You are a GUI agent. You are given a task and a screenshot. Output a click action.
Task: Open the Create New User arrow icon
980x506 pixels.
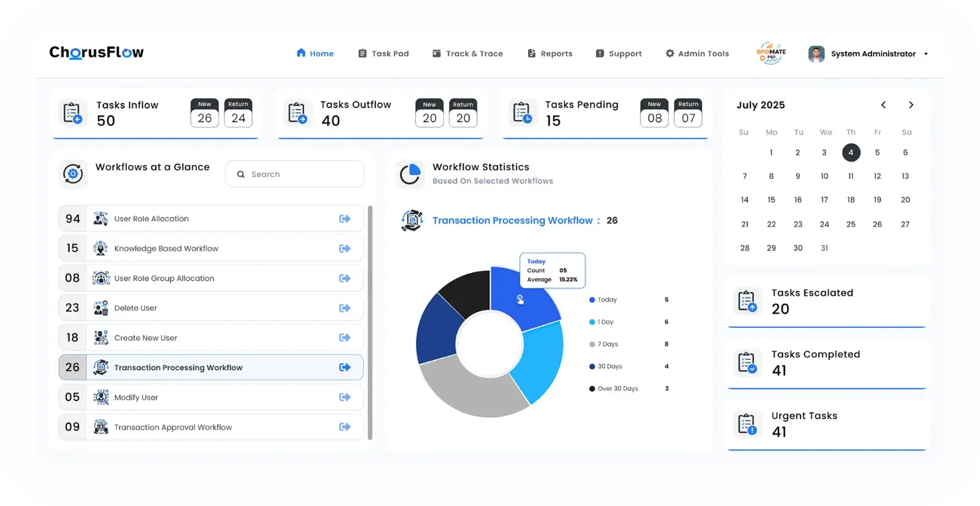345,337
